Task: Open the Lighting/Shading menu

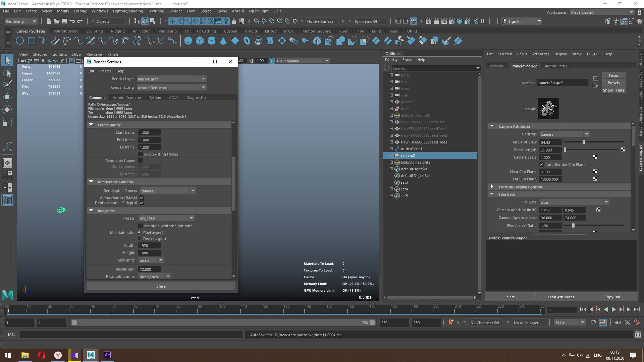Action: [128, 11]
